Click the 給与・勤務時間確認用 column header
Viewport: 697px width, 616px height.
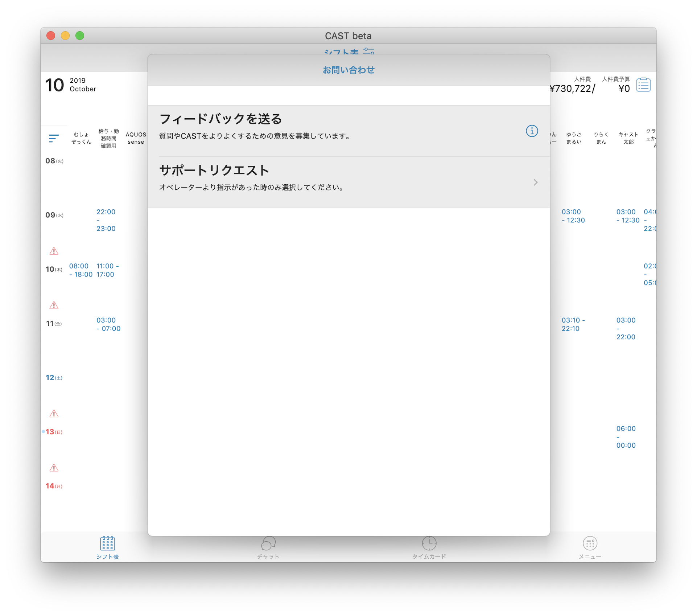coord(108,138)
